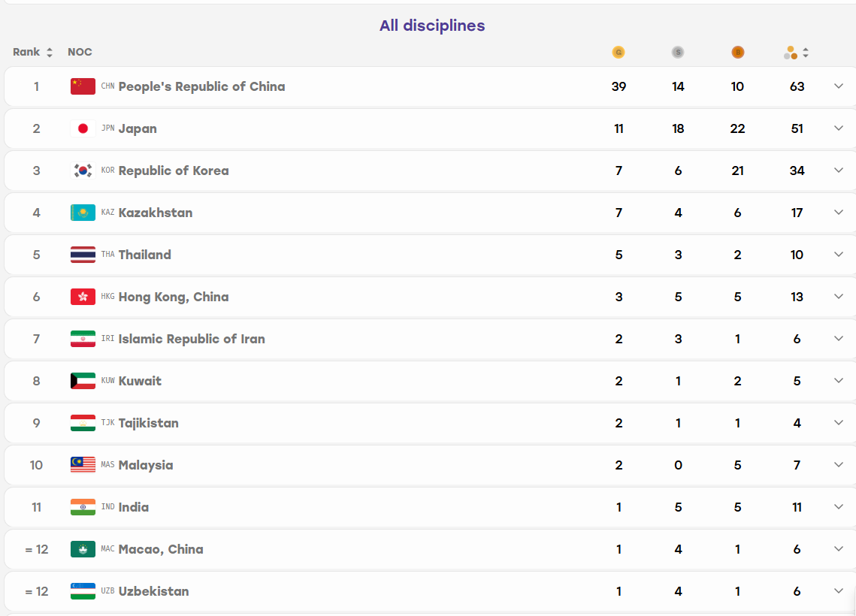The image size is (856, 616).
Task: Click the Republic of Korea flag
Action: coord(83,171)
